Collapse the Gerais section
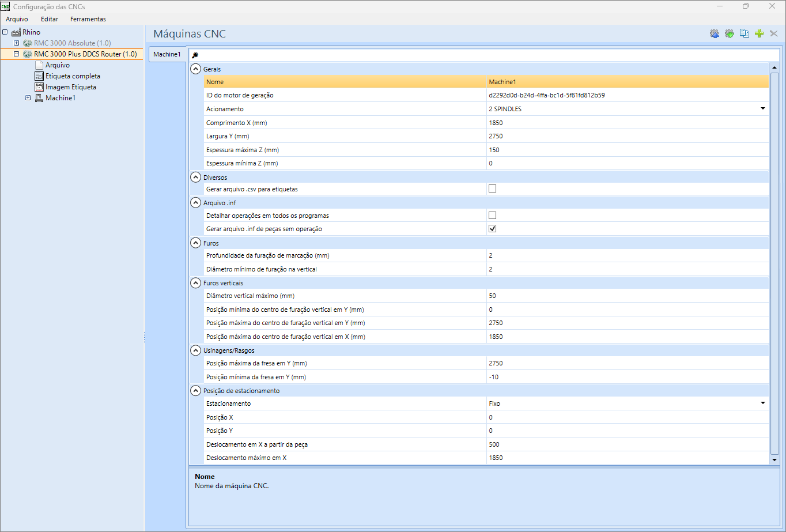 [x=195, y=69]
